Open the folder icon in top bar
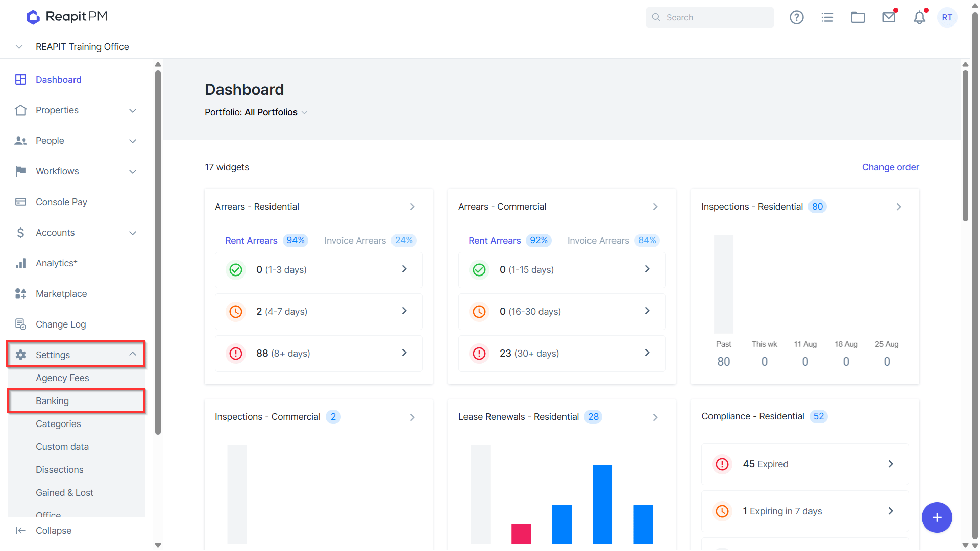 click(x=857, y=17)
